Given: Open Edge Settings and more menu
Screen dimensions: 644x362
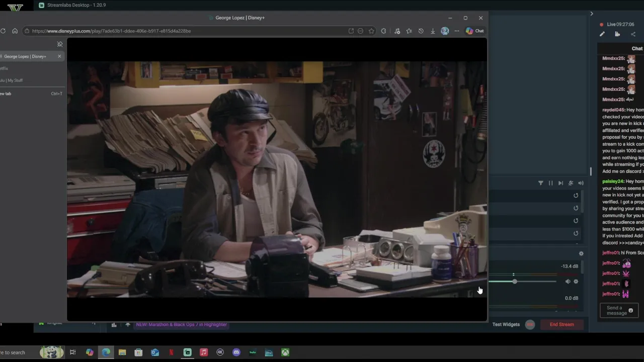Looking at the screenshot, I should coord(457,31).
